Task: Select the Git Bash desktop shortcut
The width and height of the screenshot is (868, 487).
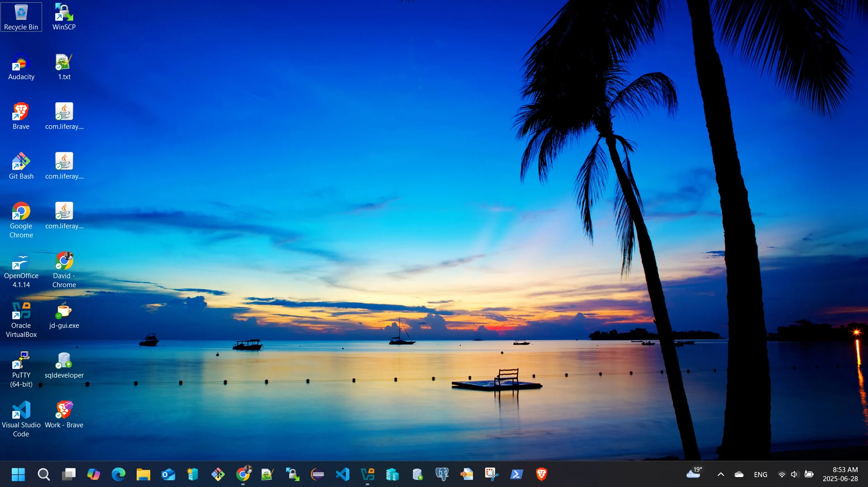Action: pyautogui.click(x=21, y=166)
